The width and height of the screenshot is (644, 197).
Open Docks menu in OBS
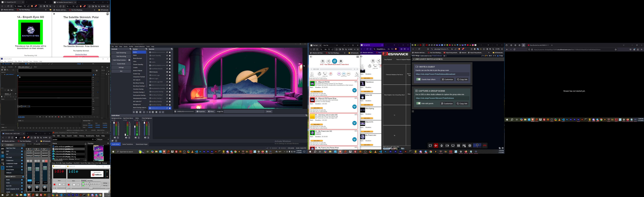(x=126, y=47)
